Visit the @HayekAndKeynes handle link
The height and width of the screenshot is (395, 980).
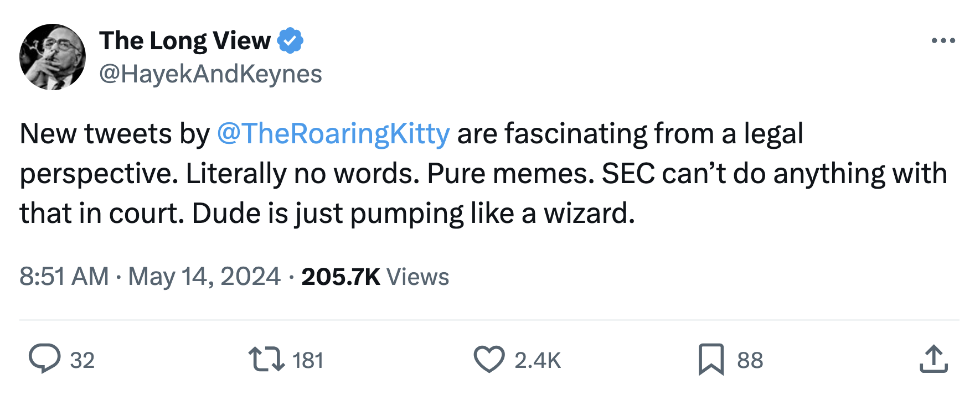[210, 74]
